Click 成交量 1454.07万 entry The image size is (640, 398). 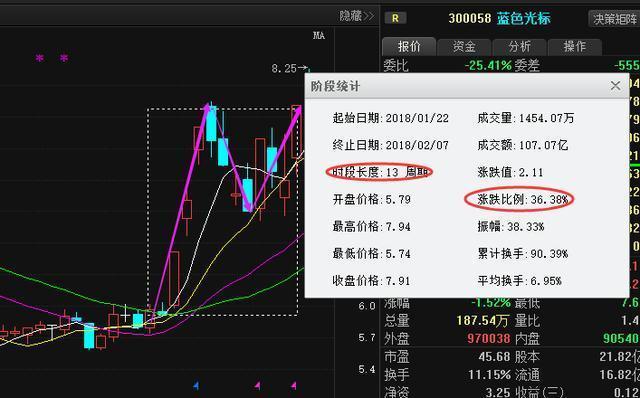pyautogui.click(x=526, y=118)
